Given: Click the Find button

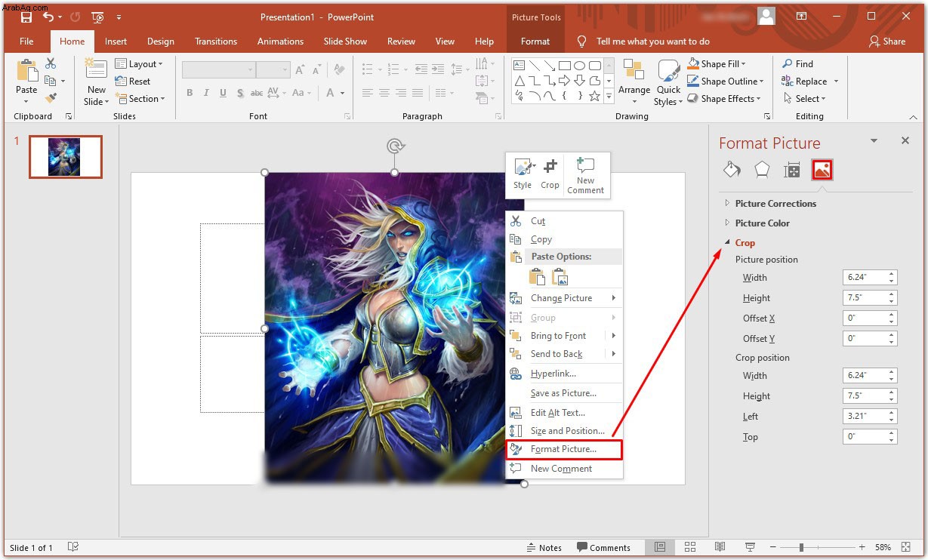Looking at the screenshot, I should click(x=798, y=64).
